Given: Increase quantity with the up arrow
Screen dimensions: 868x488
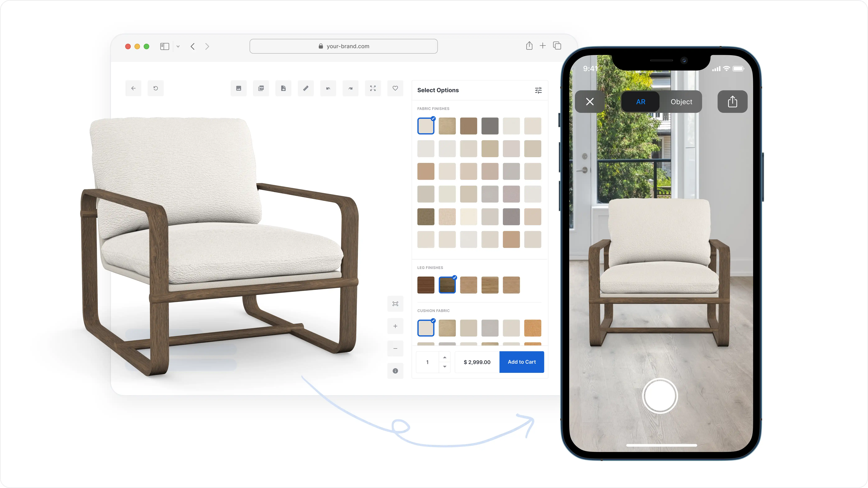Looking at the screenshot, I should coord(445,357).
